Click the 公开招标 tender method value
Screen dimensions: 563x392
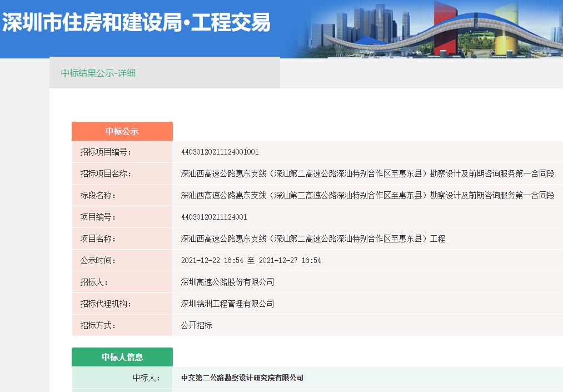[x=196, y=325]
